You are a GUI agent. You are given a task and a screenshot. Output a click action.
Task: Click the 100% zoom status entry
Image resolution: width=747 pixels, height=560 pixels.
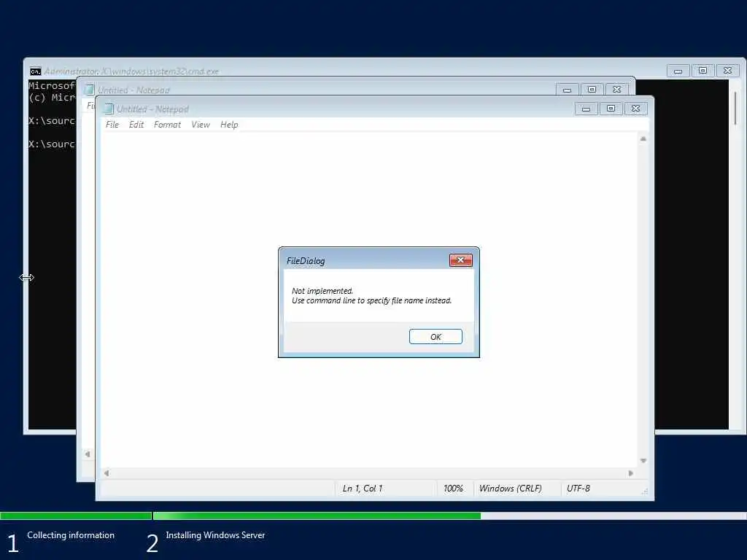[x=453, y=489]
